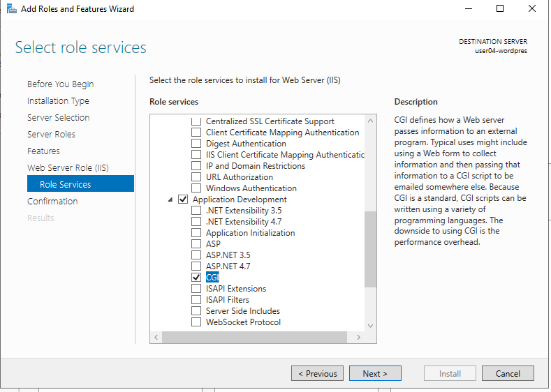Screen dimensions: 551x392
Task: Tick ISAPI Extensions checkbox
Action: pyautogui.click(x=196, y=289)
